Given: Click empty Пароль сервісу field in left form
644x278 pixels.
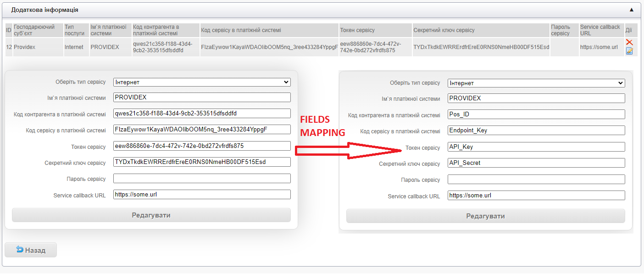Looking at the screenshot, I should (202, 179).
